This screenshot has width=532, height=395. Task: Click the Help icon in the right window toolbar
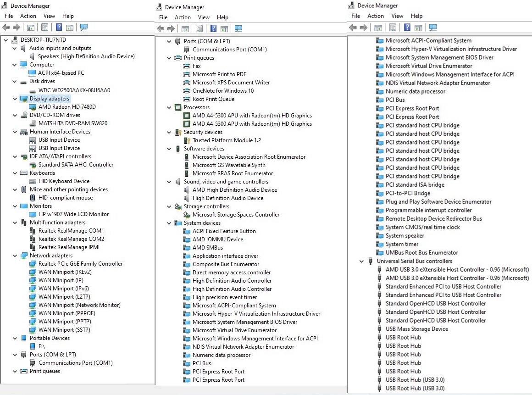point(407,28)
